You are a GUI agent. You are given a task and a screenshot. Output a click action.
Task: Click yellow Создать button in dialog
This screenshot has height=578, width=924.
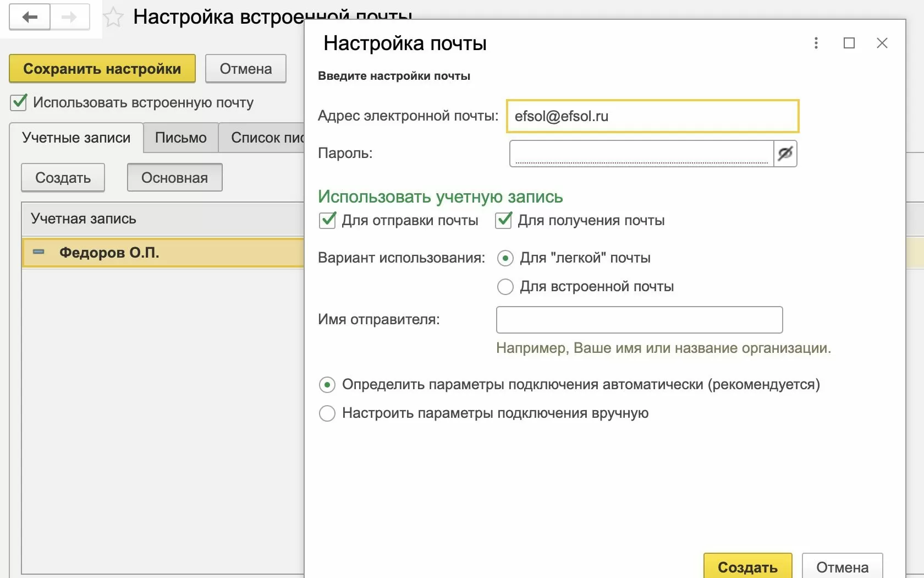point(748,566)
